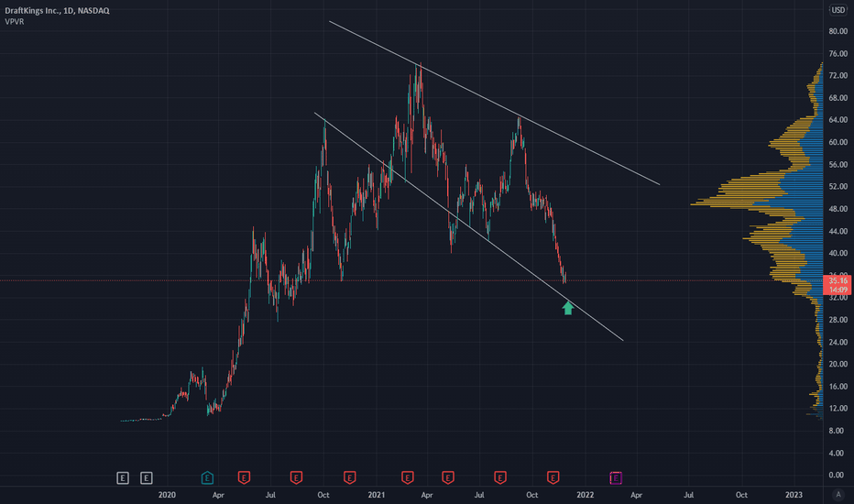Screen dimensions: 854x504
Task: Click the red earnings marker for May 2020
Action: [244, 477]
